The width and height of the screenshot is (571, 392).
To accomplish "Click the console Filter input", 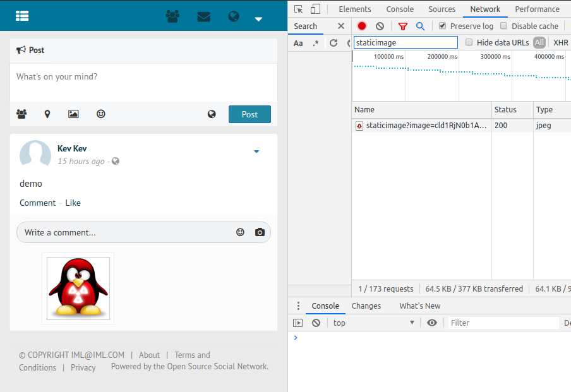I will (x=503, y=323).
